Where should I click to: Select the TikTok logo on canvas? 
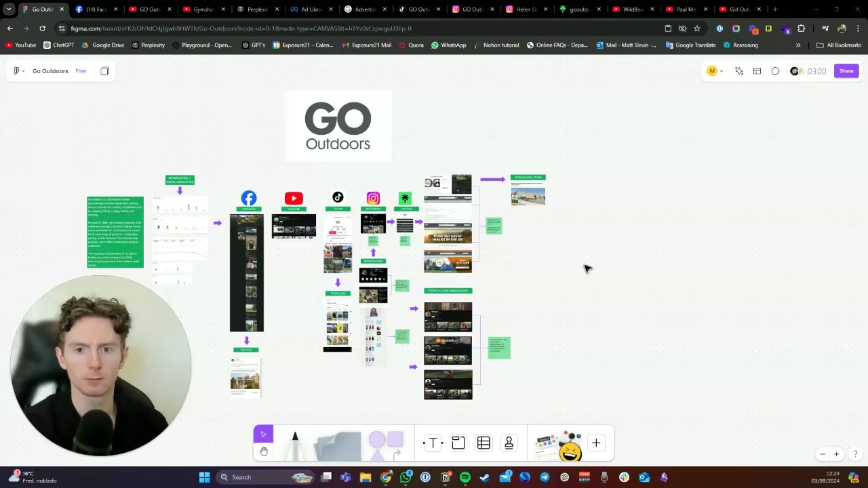click(x=338, y=197)
